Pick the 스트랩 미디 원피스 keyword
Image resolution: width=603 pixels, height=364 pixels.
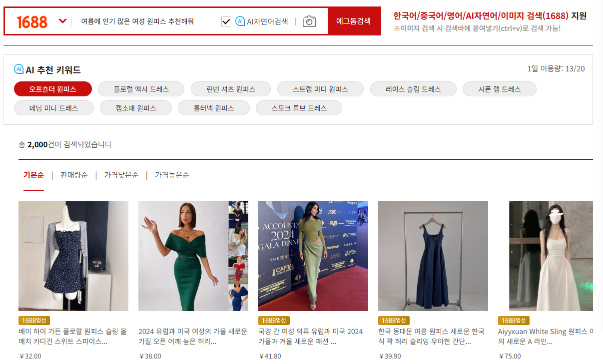pyautogui.click(x=320, y=89)
